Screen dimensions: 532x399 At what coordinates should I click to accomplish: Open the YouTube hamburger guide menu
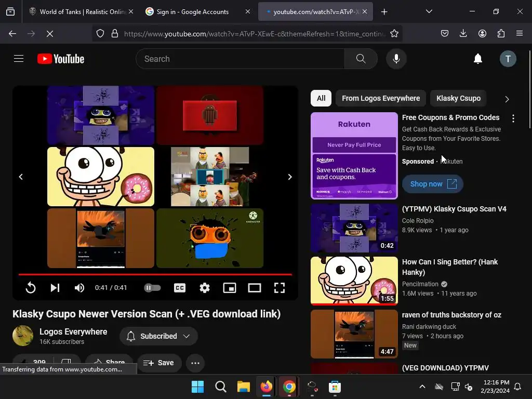pyautogui.click(x=19, y=59)
